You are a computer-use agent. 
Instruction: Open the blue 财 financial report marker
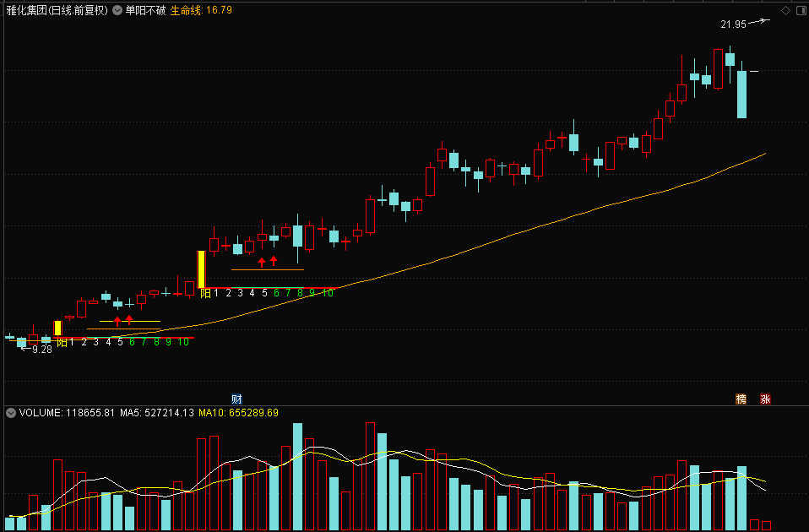[236, 399]
